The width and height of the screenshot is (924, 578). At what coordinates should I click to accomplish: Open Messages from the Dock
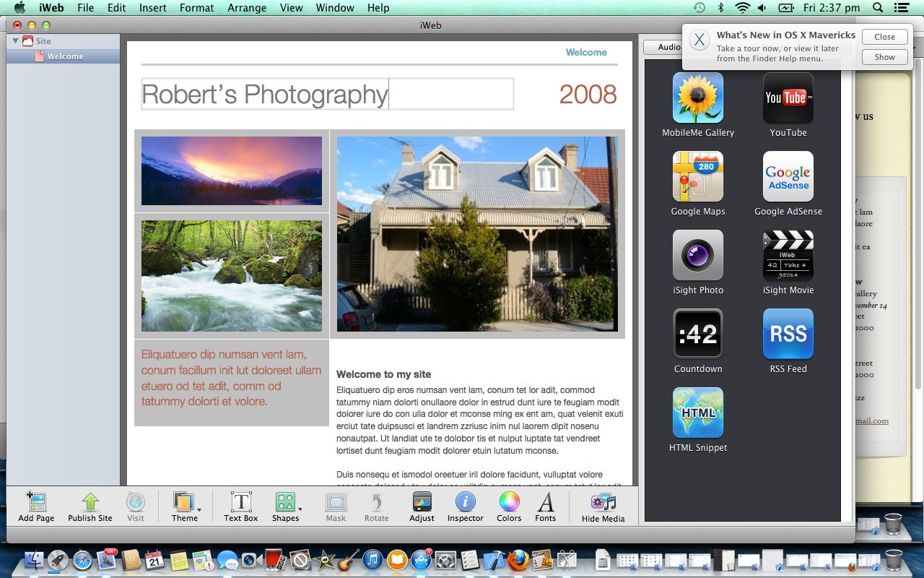click(227, 560)
